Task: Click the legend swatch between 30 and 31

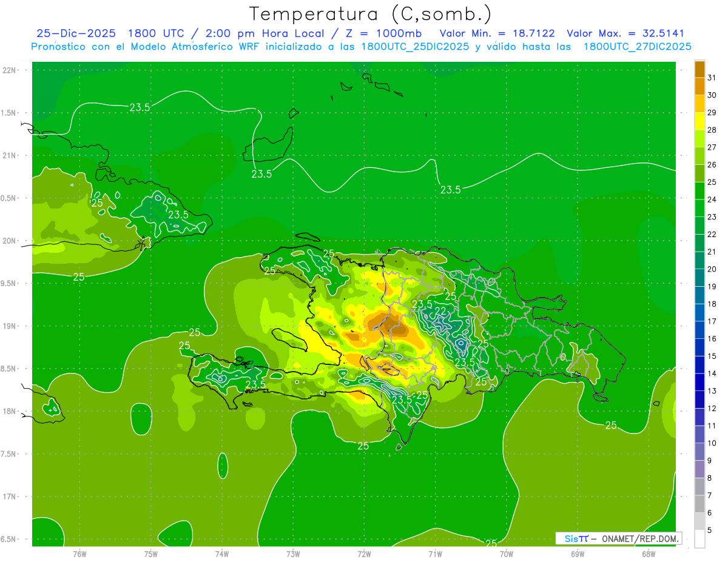Action: 699,86
